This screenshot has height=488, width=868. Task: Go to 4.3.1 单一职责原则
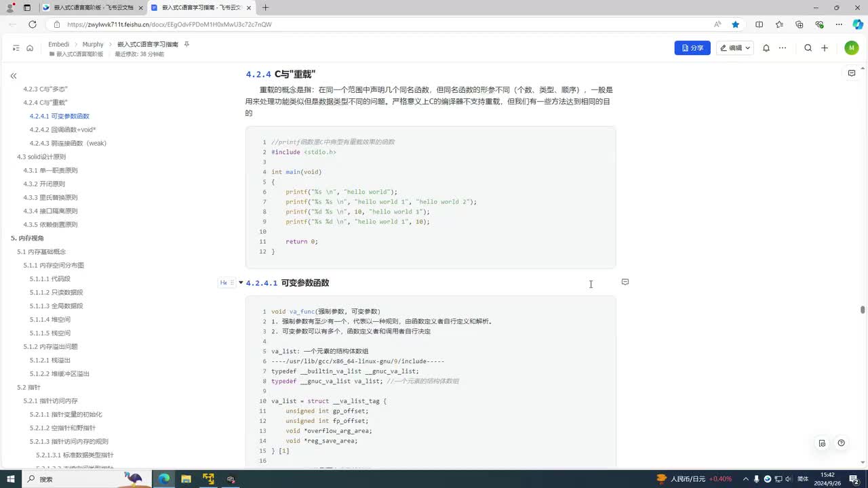51,170
